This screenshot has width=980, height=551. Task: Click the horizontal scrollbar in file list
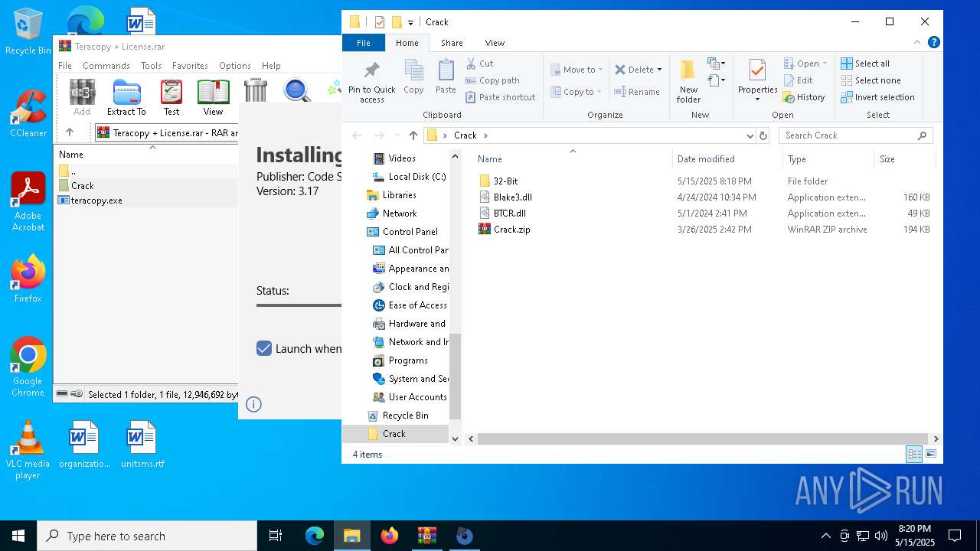(x=702, y=439)
